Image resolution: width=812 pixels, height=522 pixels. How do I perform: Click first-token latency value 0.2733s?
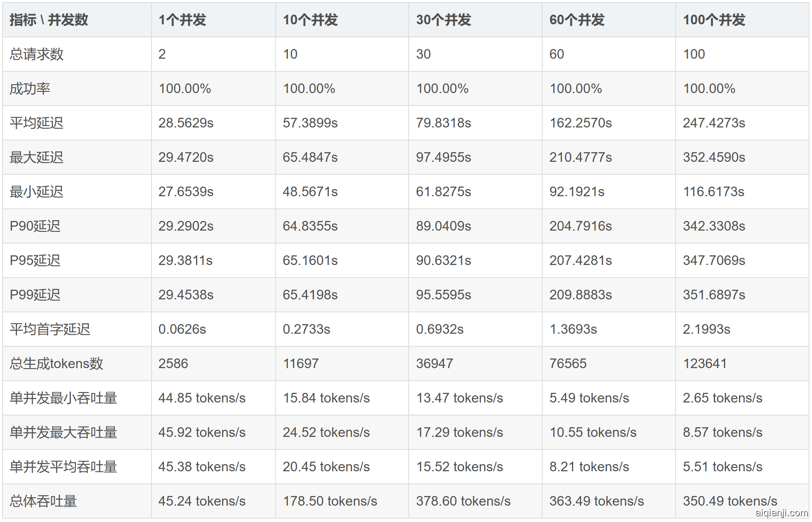tap(306, 329)
